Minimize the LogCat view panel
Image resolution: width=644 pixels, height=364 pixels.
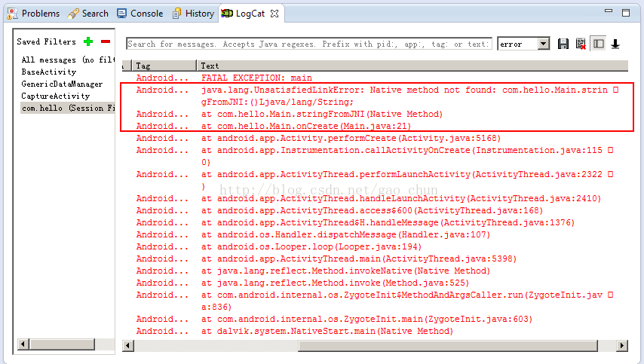tap(609, 11)
